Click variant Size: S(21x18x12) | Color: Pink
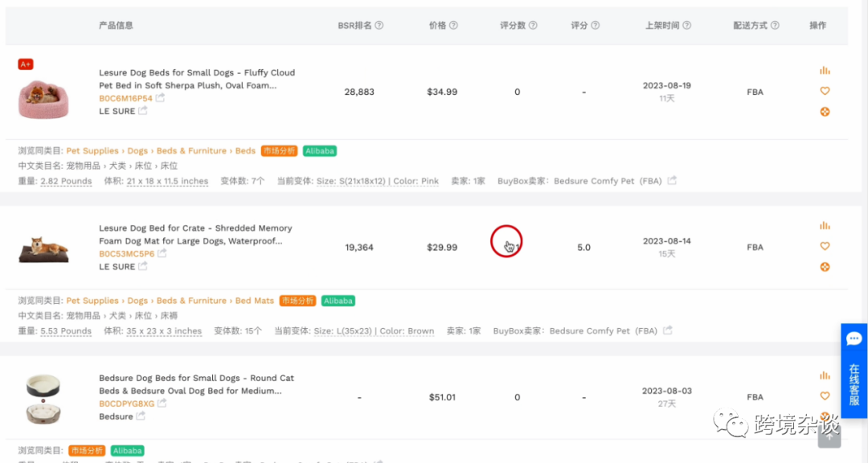The height and width of the screenshot is (463, 868). (378, 181)
